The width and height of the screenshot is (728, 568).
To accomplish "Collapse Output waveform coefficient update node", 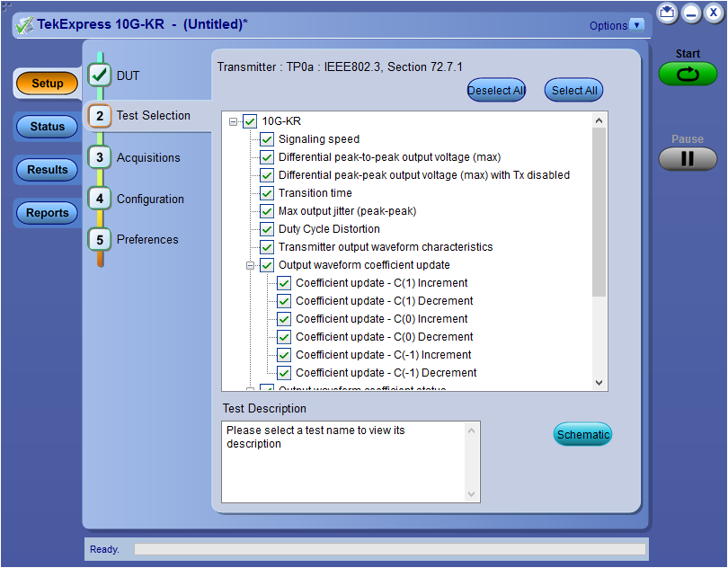I will click(x=251, y=265).
